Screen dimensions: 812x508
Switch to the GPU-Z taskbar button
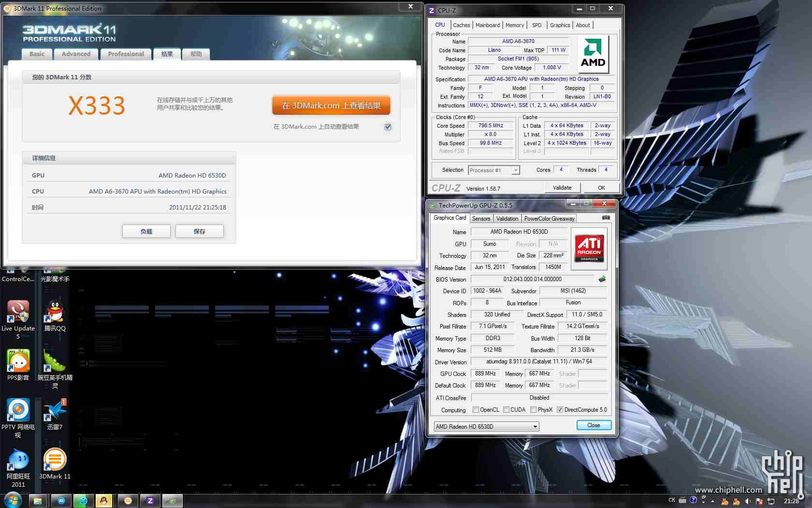(173, 501)
